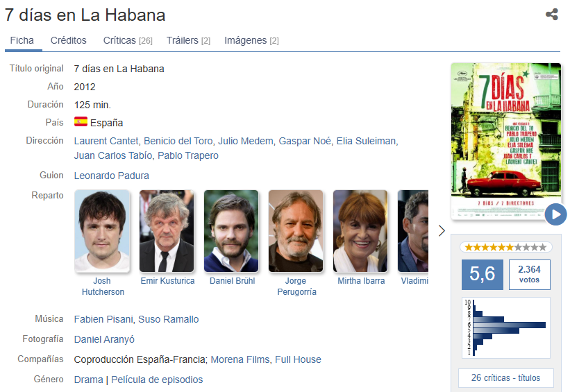Open the 2.364 votos box
Image resolution: width=570 pixels, height=392 pixels.
pos(529,274)
